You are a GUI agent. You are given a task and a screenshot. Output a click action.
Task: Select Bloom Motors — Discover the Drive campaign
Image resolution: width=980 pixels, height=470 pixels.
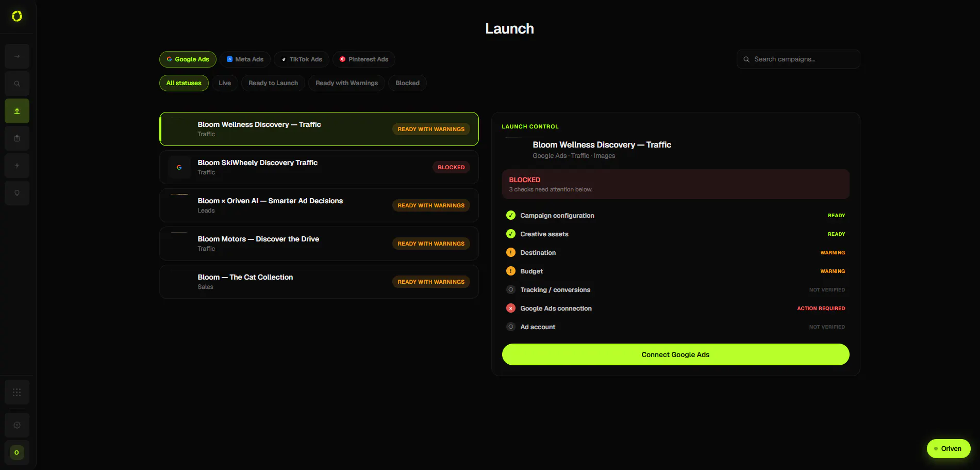pyautogui.click(x=319, y=244)
